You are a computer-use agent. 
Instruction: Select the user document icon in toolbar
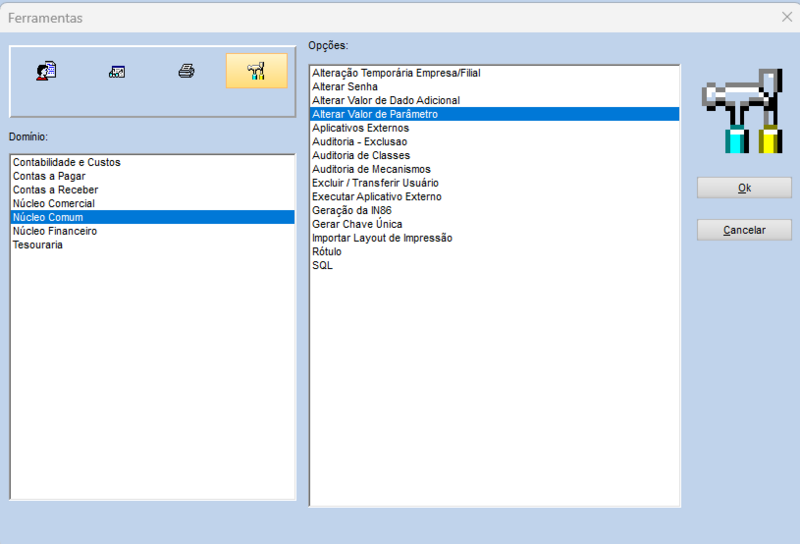click(x=46, y=71)
